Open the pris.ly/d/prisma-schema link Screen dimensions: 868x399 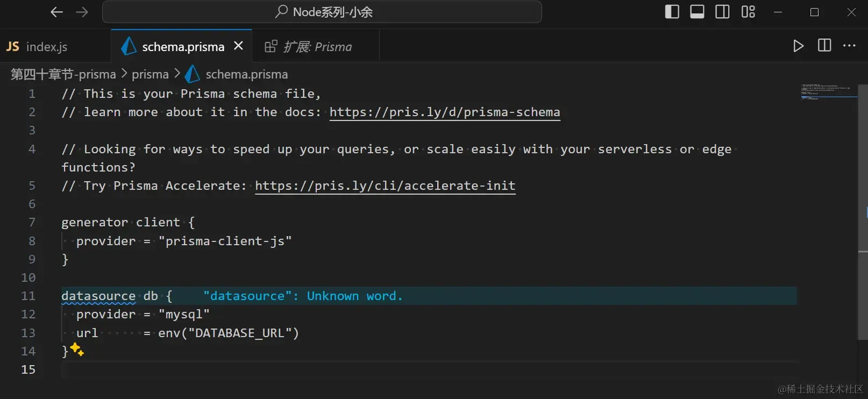pyautogui.click(x=445, y=112)
